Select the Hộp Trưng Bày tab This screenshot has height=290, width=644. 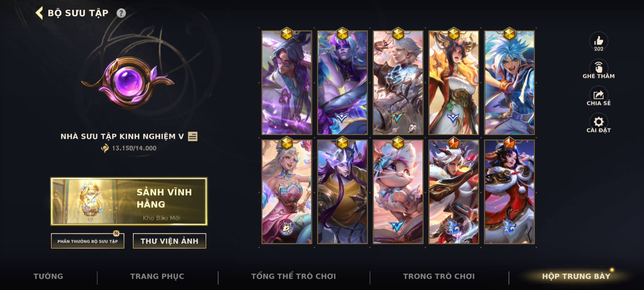576,276
